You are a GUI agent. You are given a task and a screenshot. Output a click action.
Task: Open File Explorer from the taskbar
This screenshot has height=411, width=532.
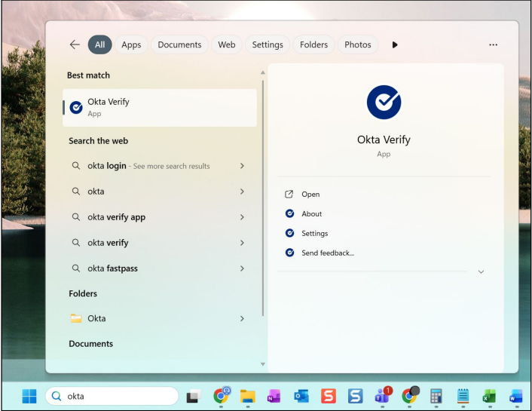point(248,396)
